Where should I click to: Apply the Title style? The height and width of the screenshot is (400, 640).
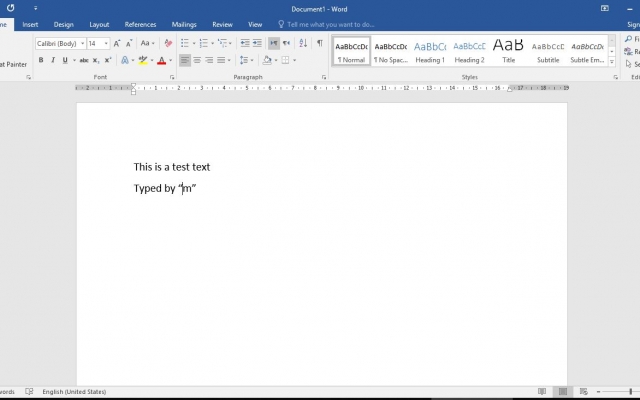tap(509, 51)
